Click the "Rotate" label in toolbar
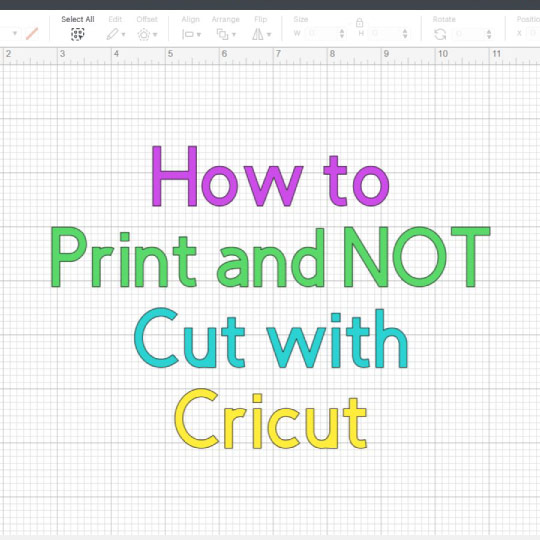The width and height of the screenshot is (540, 540). coord(444,19)
